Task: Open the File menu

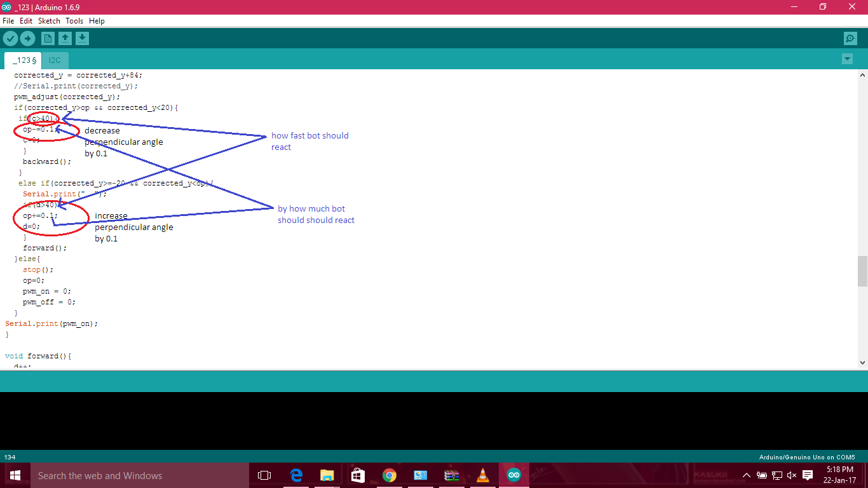Action: (x=8, y=21)
